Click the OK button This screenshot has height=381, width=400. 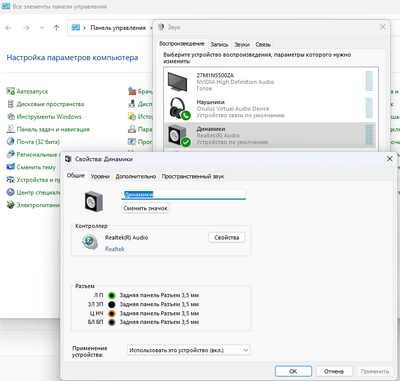pyautogui.click(x=293, y=371)
